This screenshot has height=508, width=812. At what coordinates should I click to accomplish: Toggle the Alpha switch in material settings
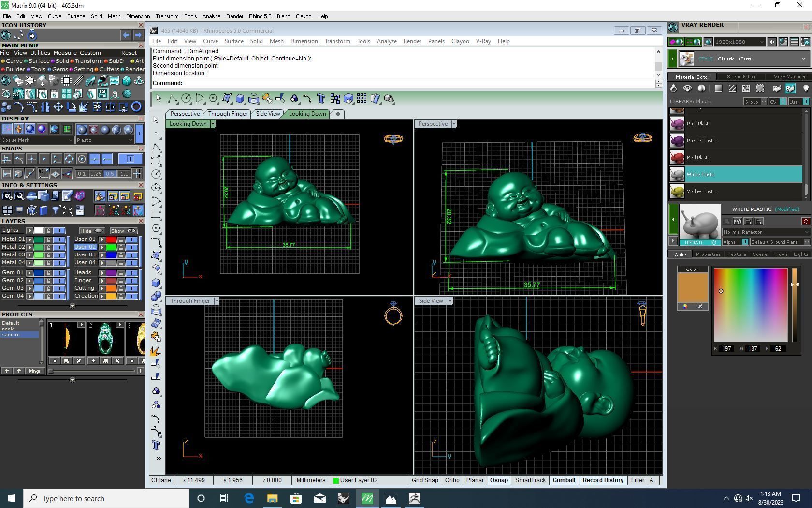click(x=745, y=242)
